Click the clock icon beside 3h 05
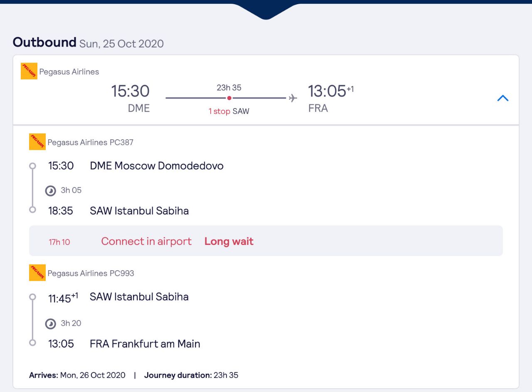Image resolution: width=532 pixels, height=392 pixels. (51, 191)
